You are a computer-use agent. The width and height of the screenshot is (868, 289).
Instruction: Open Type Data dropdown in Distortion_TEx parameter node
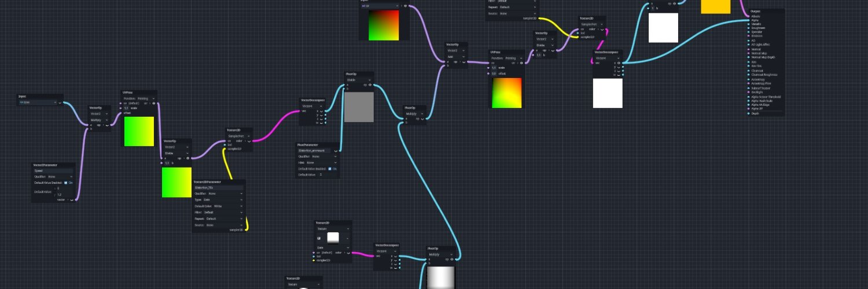pos(223,199)
